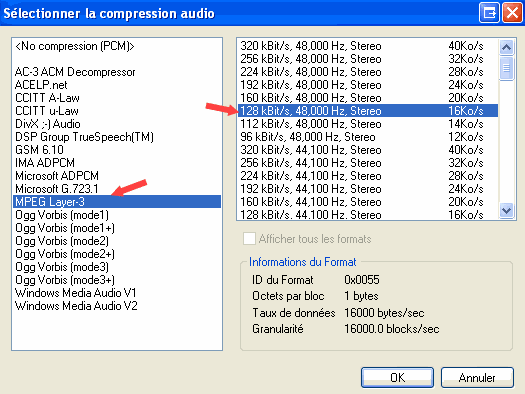Viewport: 525px width, 394px height.
Task: Pick 96 kBit/s, 48,000 Hz, Stereo format
Action: coord(368,137)
